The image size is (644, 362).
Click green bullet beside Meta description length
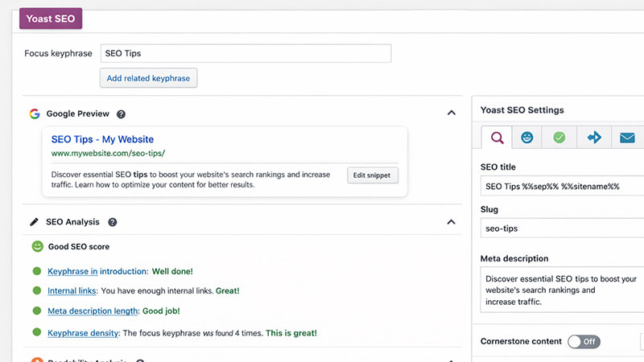pyautogui.click(x=37, y=311)
